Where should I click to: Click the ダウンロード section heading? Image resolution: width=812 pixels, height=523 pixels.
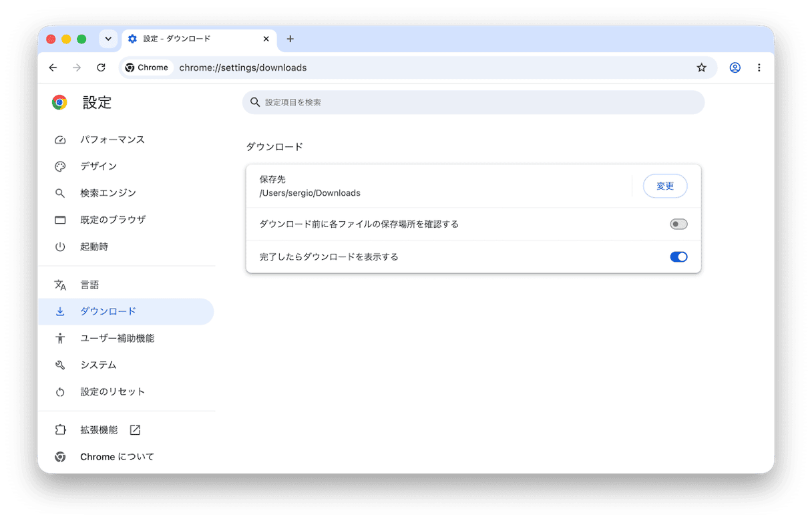(274, 146)
